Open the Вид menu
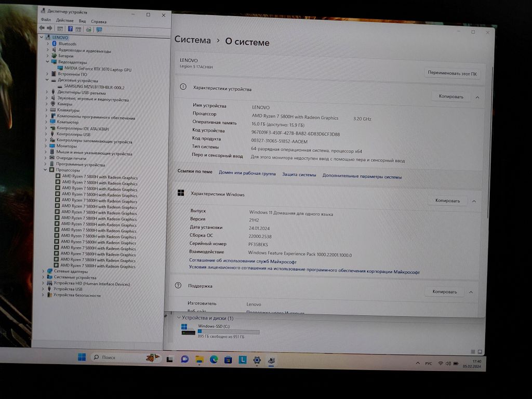Image resolution: width=532 pixels, height=399 pixels. coord(82,21)
